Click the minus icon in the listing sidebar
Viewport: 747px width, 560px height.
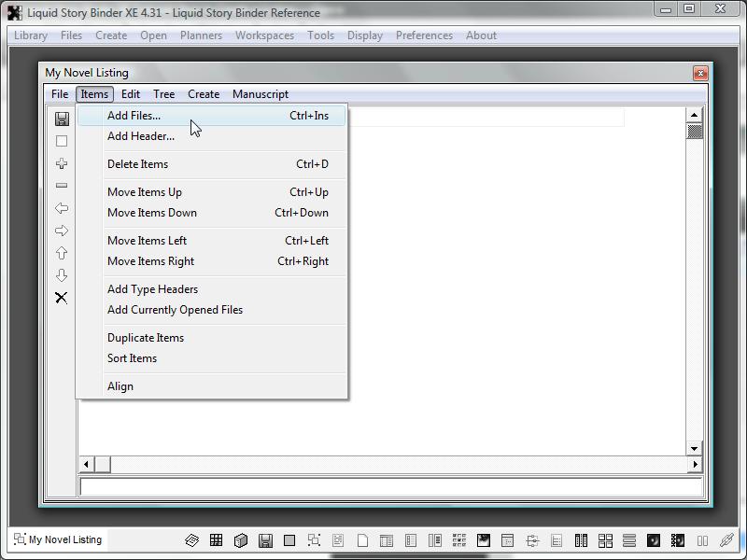click(62, 186)
